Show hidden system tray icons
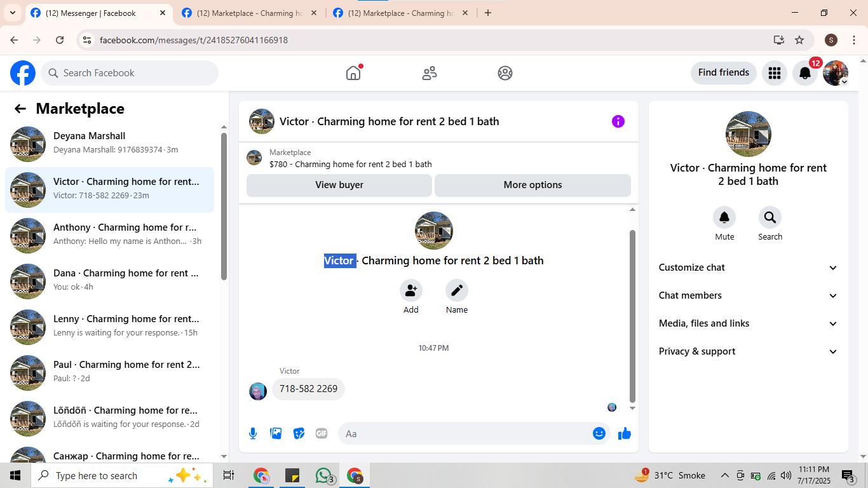868x488 pixels. click(724, 475)
